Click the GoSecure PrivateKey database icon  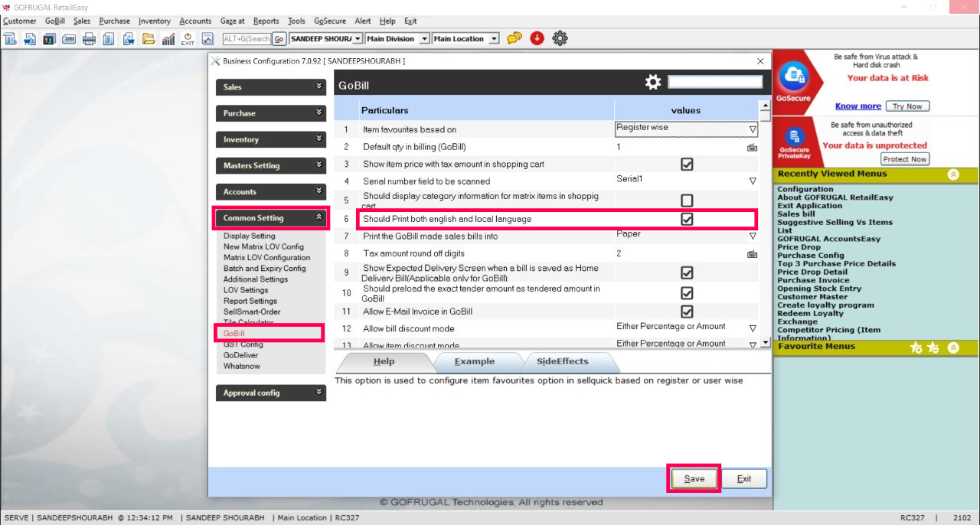pyautogui.click(x=794, y=137)
